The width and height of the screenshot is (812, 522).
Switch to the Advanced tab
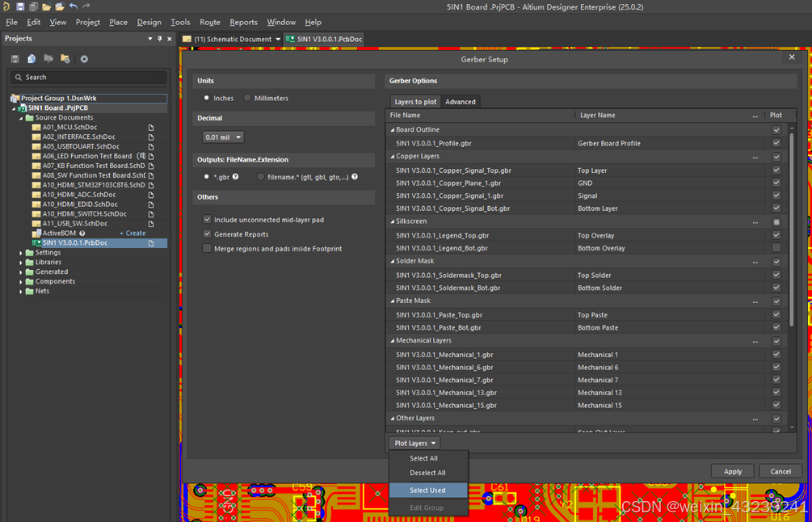[x=461, y=102]
